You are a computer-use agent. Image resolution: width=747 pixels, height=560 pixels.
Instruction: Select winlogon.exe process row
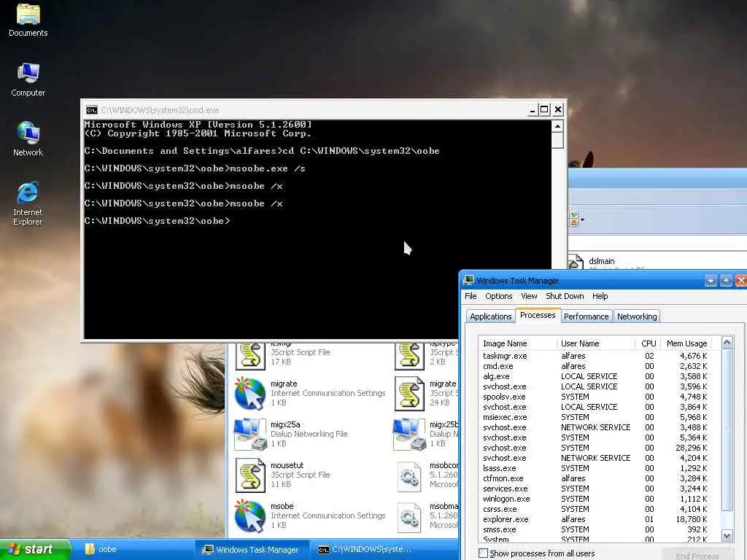[x=595, y=499]
